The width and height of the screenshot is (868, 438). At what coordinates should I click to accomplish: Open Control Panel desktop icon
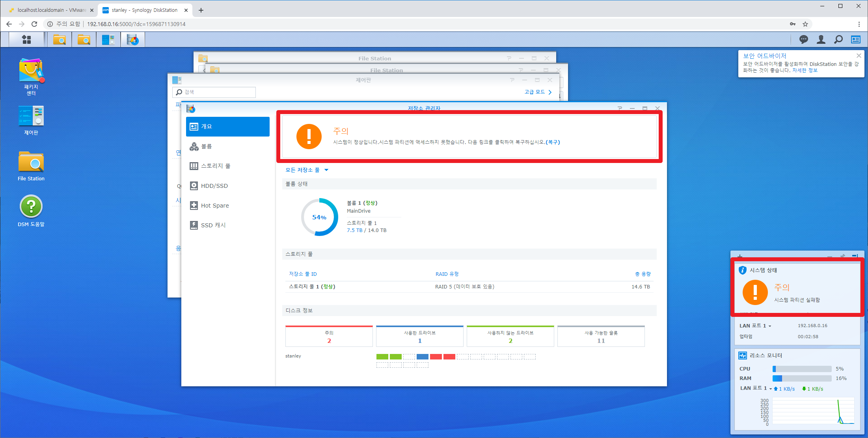(31, 116)
